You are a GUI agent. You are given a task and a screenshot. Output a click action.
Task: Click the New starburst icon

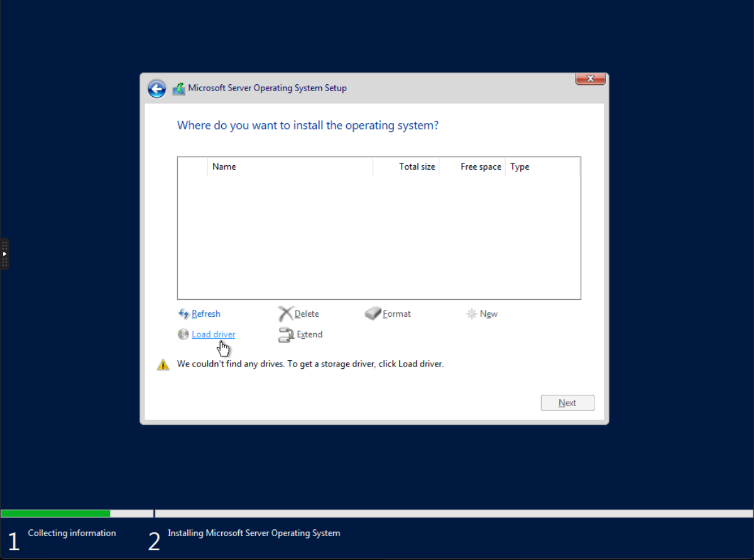point(472,314)
